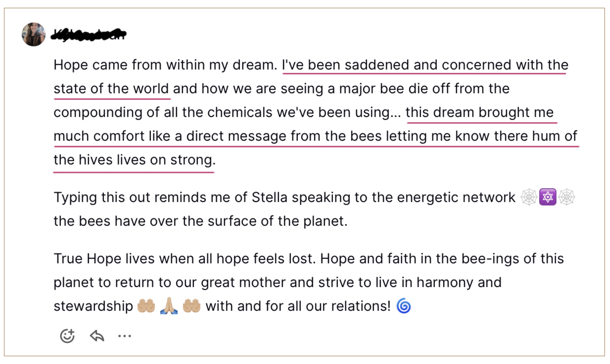Image resolution: width=610 pixels, height=364 pixels.
Task: Click the sentence "Hope came from within my dream."
Action: click(x=165, y=65)
